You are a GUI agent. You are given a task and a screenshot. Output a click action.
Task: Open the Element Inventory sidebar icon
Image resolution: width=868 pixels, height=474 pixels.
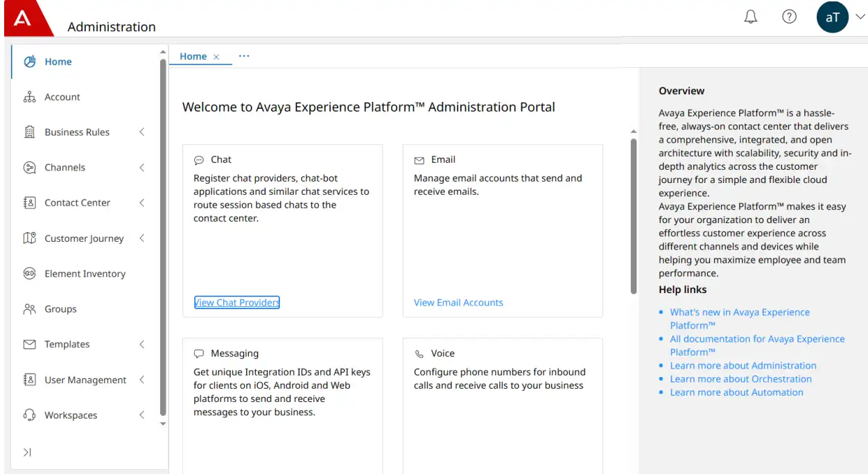click(29, 273)
